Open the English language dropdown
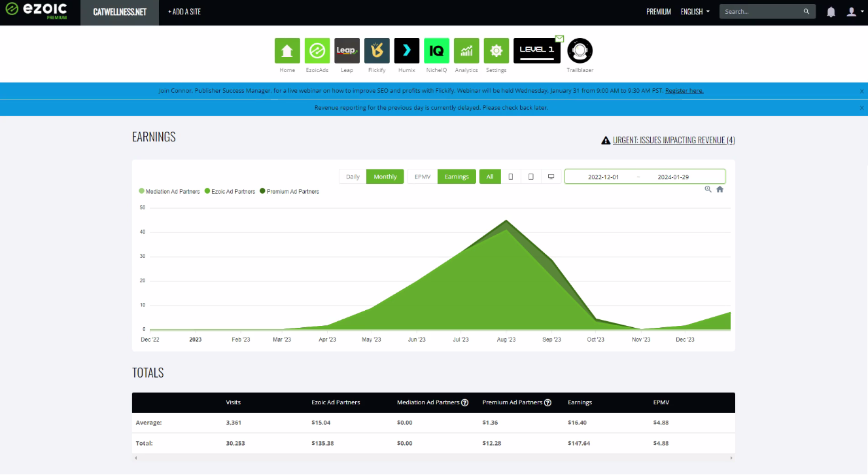The height and width of the screenshot is (475, 868). (x=695, y=12)
